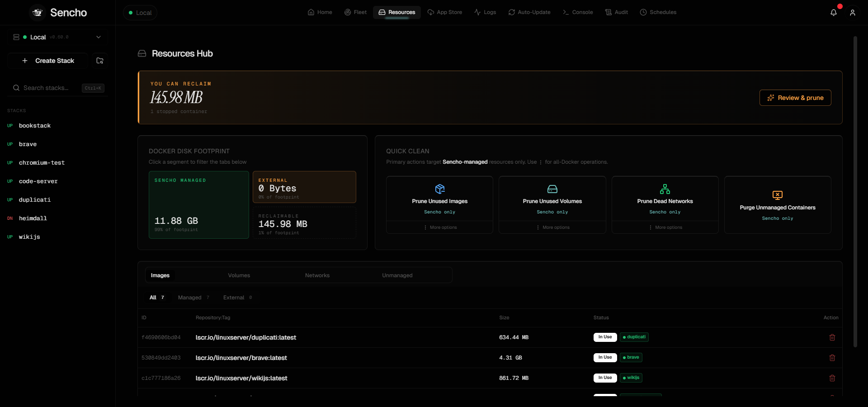Select the Sencho Managed footprint segment
This screenshot has height=407, width=868.
pos(199,205)
